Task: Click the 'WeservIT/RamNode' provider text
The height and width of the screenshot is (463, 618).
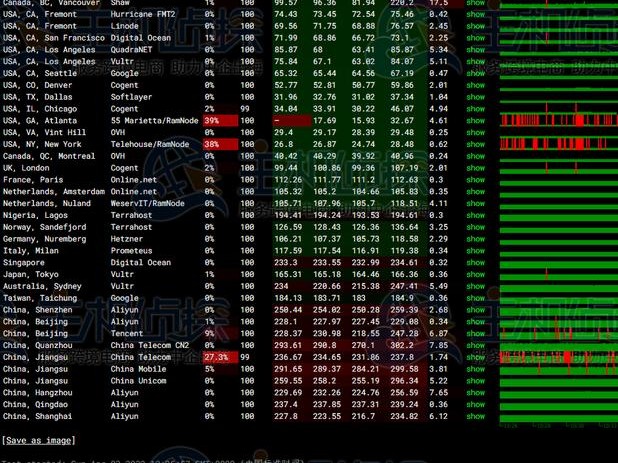Action: coord(148,203)
